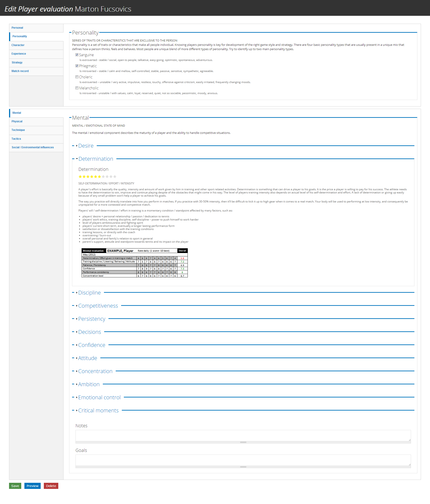Screen dimensions: 430x504
Task: Switch to the Character tab
Action: click(x=36, y=45)
